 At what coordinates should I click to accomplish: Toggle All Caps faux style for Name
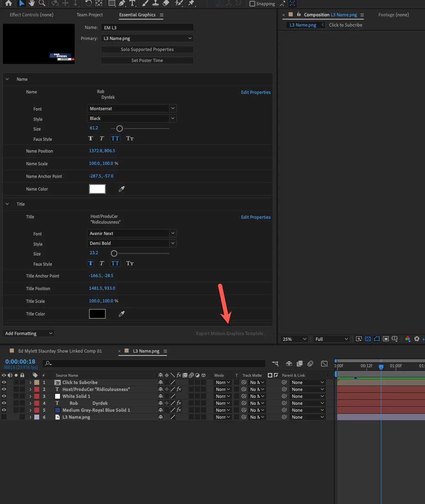click(115, 139)
